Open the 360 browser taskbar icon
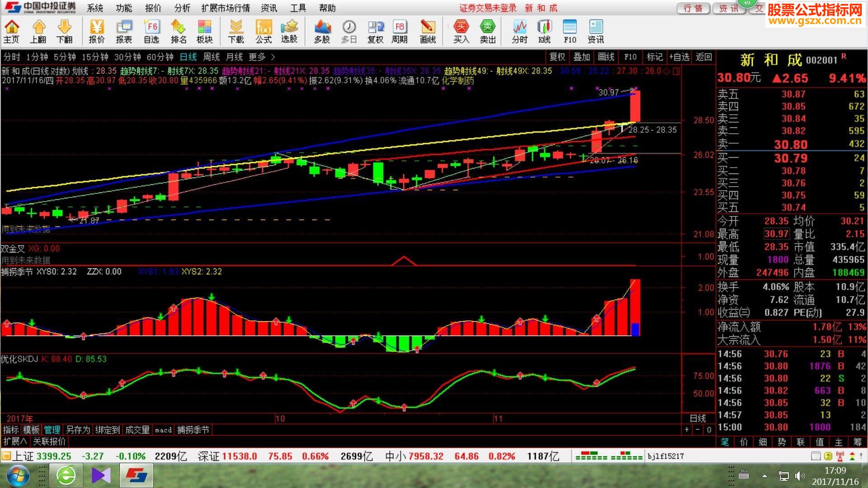This screenshot has height=488, width=868. 67,476
